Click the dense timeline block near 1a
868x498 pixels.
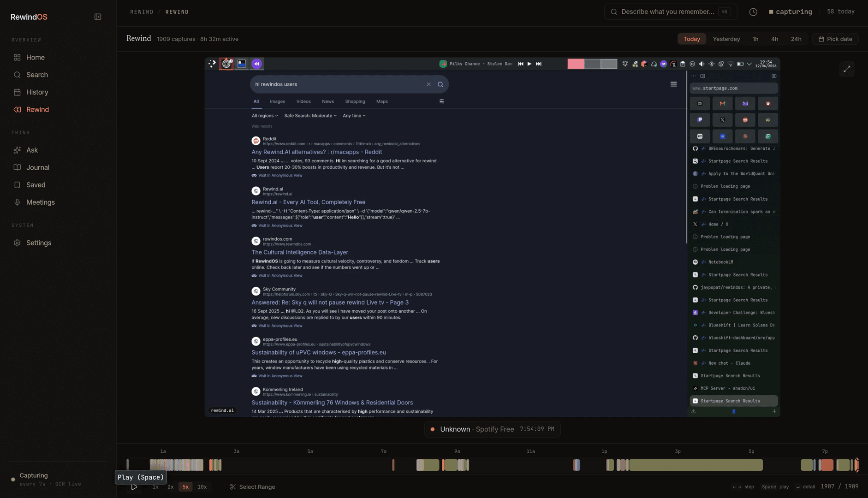176,465
